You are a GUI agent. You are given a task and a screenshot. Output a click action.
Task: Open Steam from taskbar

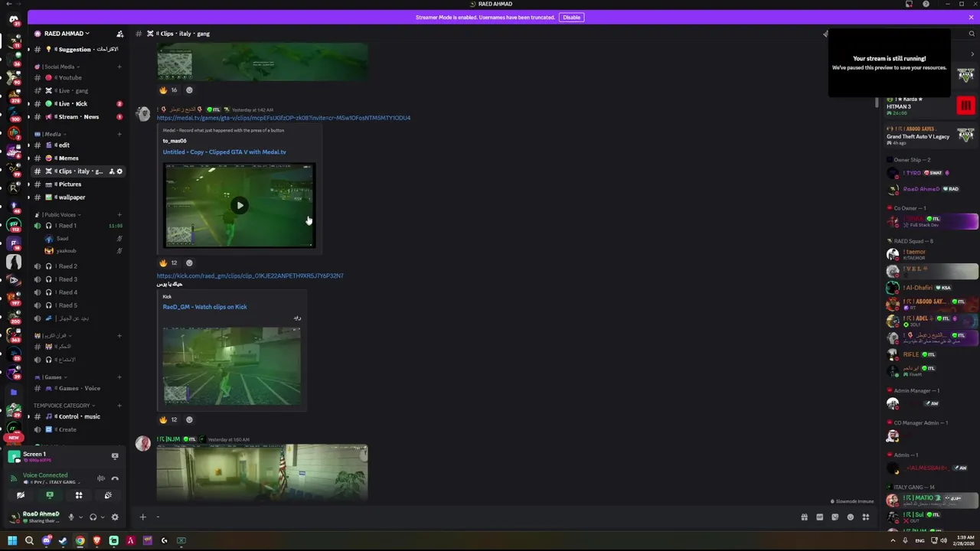63,540
